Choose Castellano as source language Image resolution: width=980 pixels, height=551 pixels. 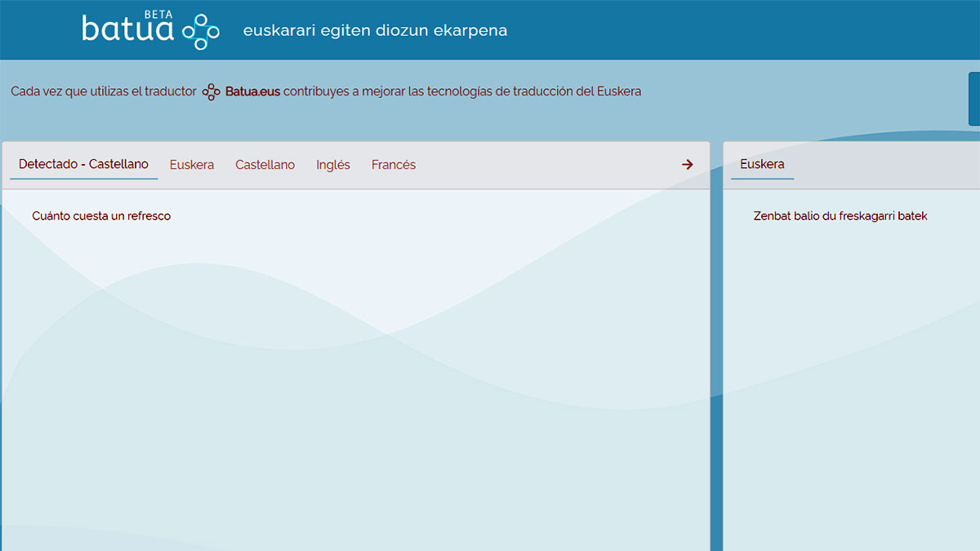[x=265, y=165]
